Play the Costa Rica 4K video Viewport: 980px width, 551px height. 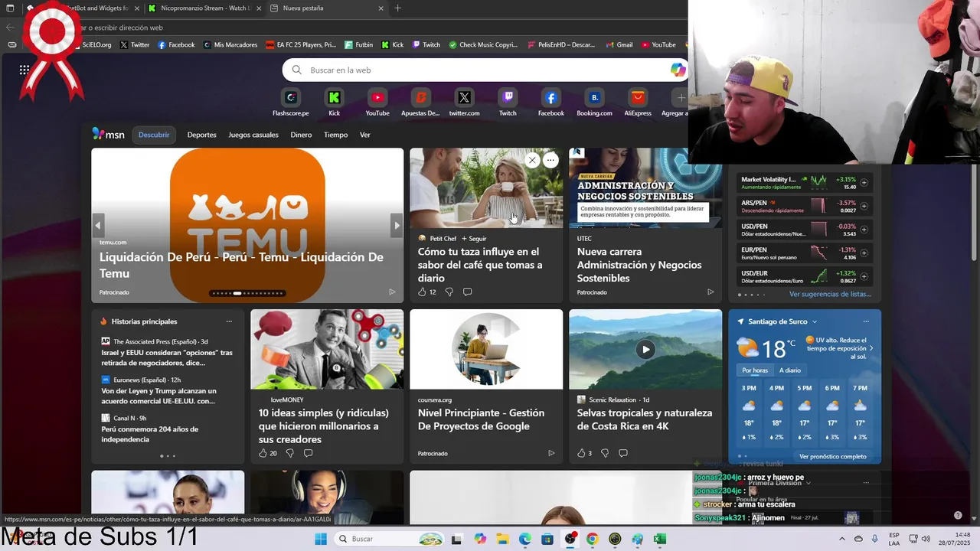click(x=645, y=349)
